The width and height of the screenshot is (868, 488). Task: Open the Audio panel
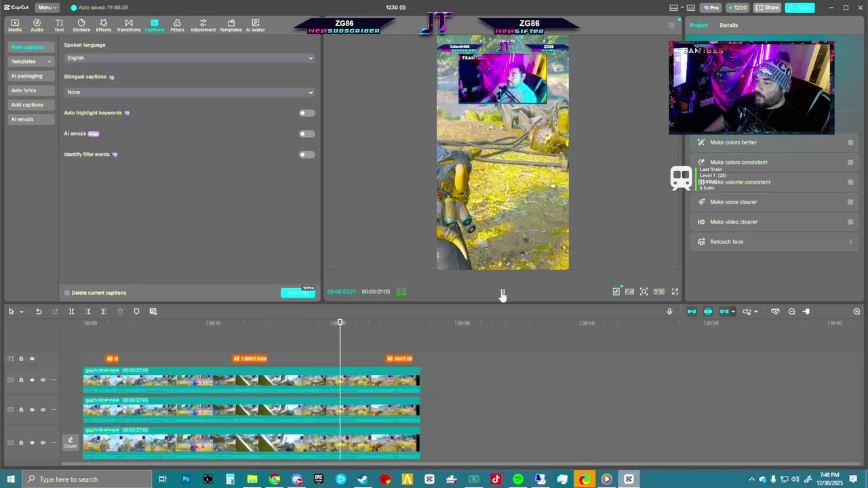pyautogui.click(x=37, y=26)
